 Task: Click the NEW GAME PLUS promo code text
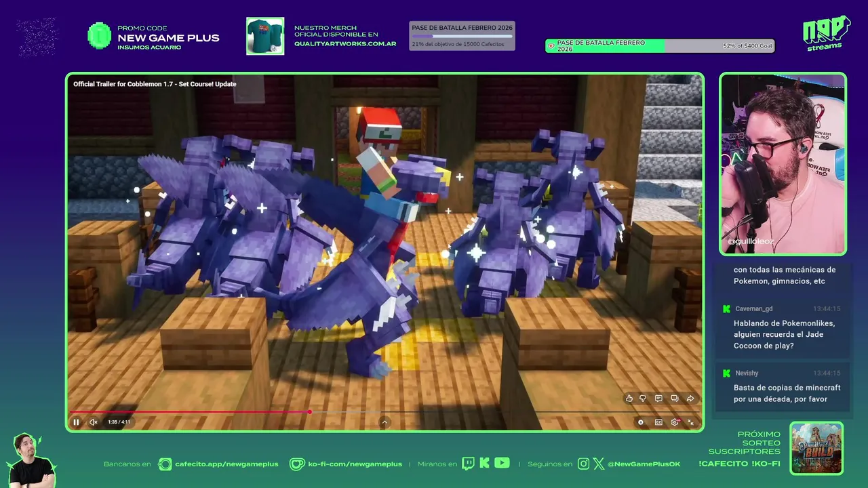(168, 38)
